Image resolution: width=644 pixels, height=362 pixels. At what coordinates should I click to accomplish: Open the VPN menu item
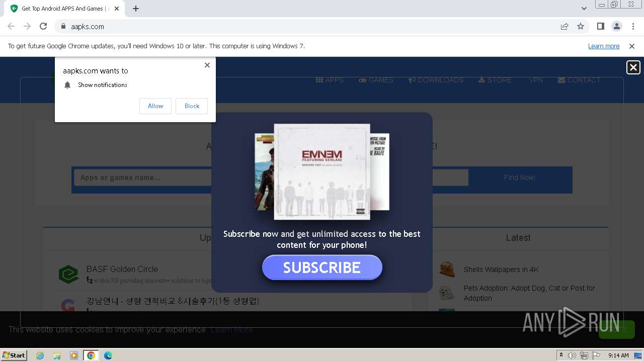pos(536,80)
